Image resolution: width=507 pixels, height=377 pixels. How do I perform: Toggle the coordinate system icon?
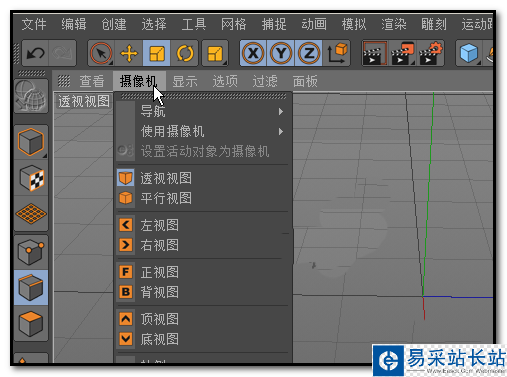[x=337, y=53]
